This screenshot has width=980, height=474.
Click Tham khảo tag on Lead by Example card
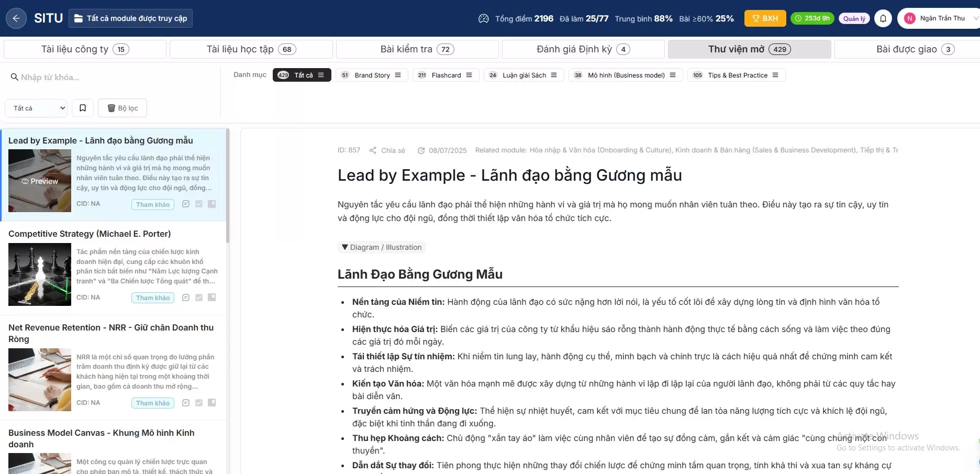pos(153,204)
